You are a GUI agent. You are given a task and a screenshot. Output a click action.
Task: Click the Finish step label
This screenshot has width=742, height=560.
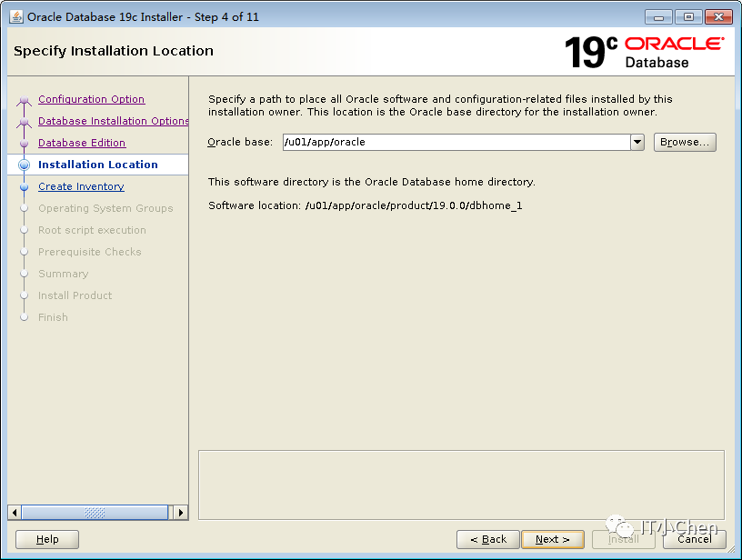[x=53, y=317]
